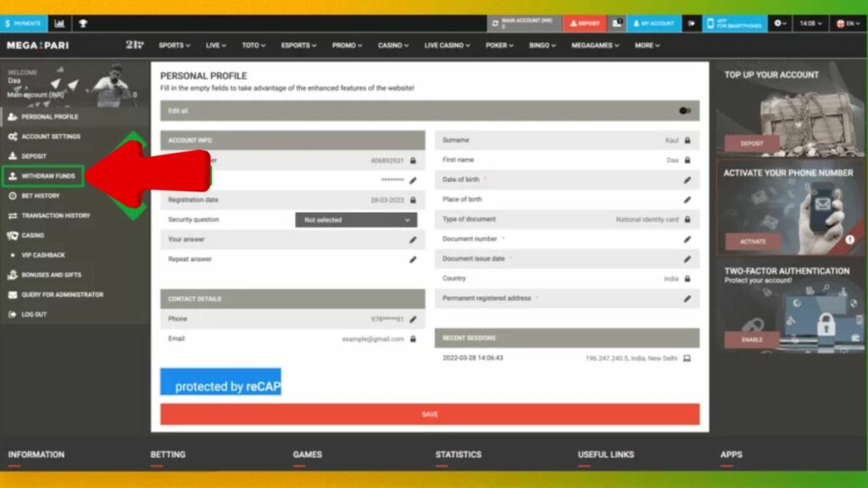The image size is (868, 488).
Task: Click Deposit in Top Up Your Account
Action: pyautogui.click(x=752, y=143)
